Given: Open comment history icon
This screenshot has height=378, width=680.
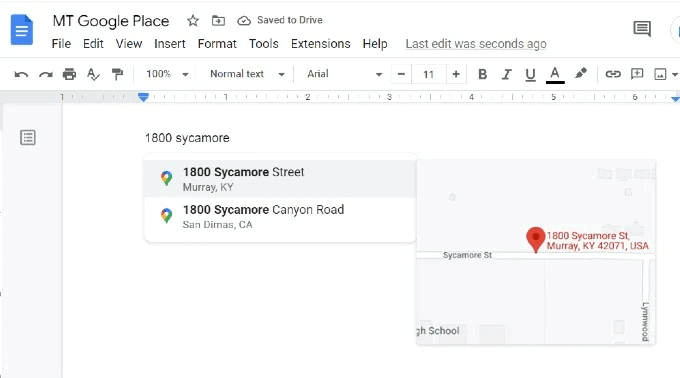Looking at the screenshot, I should pyautogui.click(x=642, y=29).
